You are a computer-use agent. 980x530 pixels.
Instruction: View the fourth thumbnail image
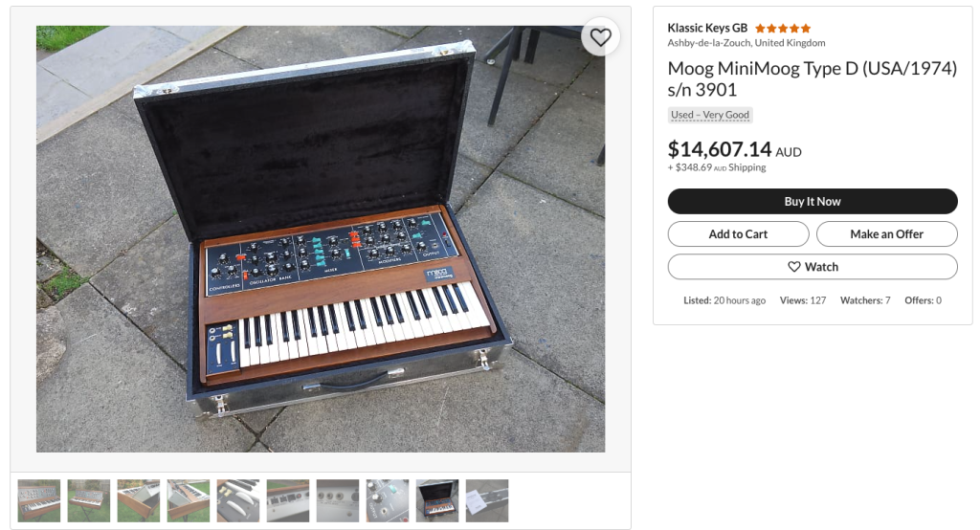click(x=189, y=500)
